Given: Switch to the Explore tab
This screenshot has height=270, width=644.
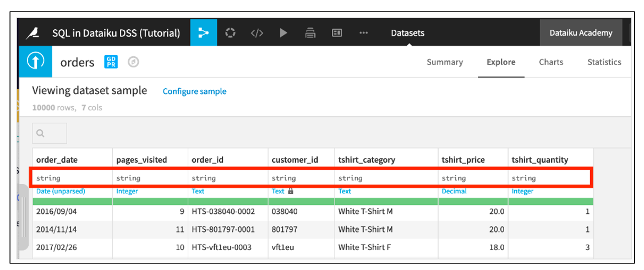Looking at the screenshot, I should (501, 62).
